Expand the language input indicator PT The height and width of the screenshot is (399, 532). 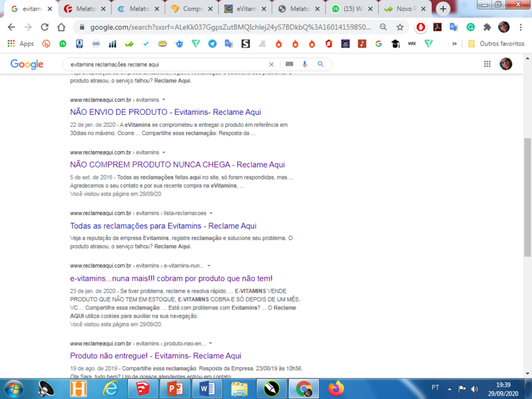436,387
